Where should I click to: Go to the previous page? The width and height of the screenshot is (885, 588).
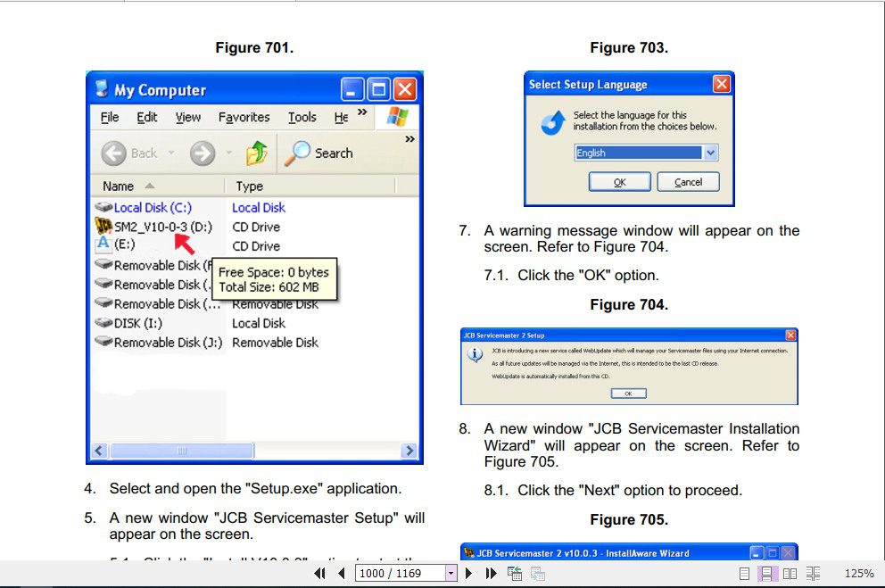click(342, 574)
